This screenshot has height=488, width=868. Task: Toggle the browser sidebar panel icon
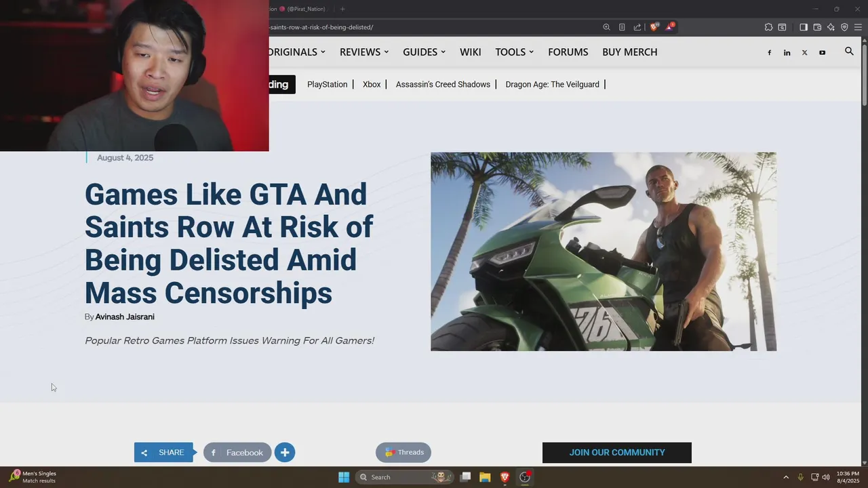tap(804, 27)
